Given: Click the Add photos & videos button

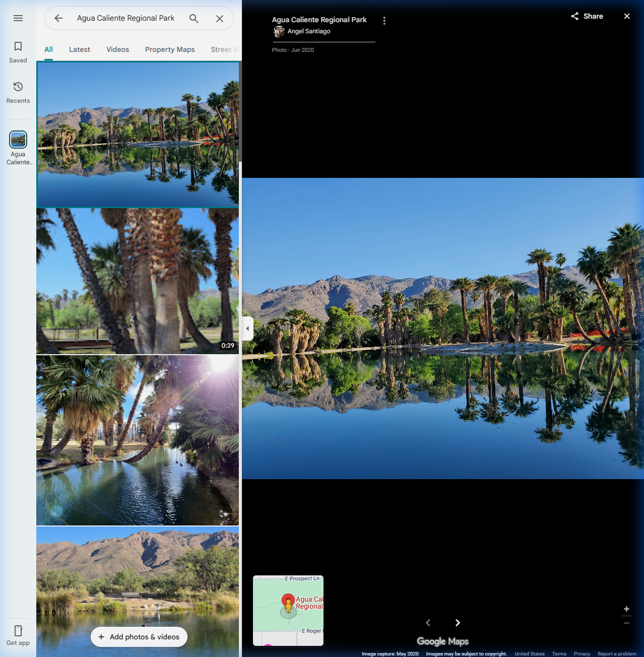Looking at the screenshot, I should click(139, 637).
